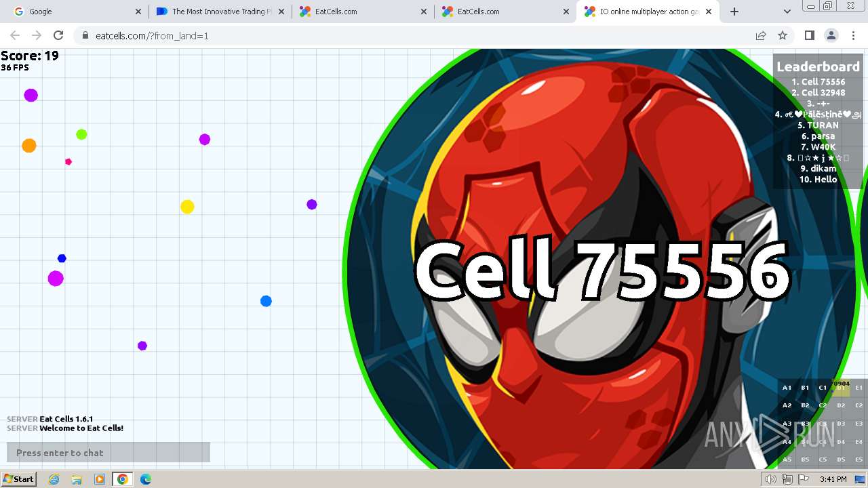Screen dimensions: 868x488
Task: Click the 3:41 PM system clock
Action: point(833,479)
